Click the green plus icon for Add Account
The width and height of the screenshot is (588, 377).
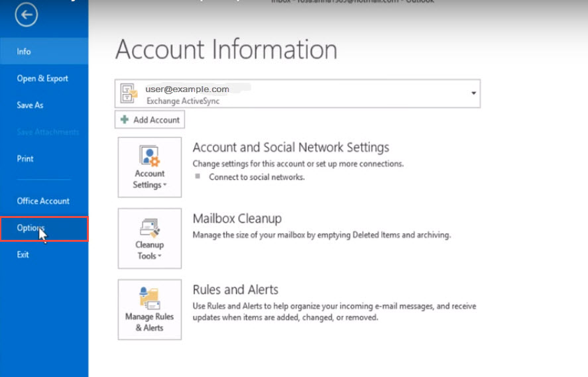point(125,120)
